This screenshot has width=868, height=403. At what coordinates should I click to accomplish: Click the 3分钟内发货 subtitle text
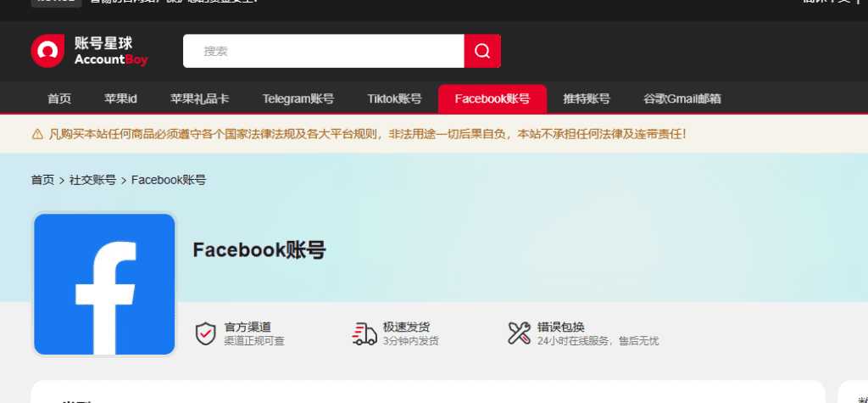411,341
